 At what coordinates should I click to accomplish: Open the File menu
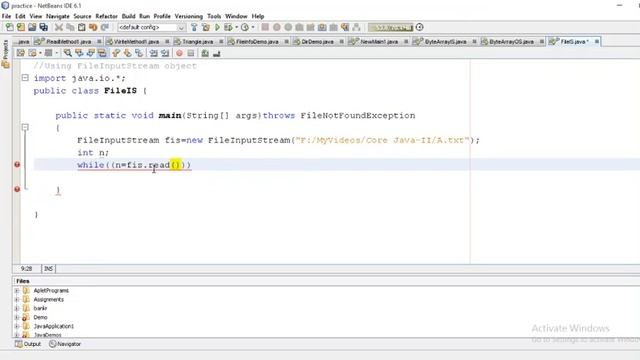(6, 16)
